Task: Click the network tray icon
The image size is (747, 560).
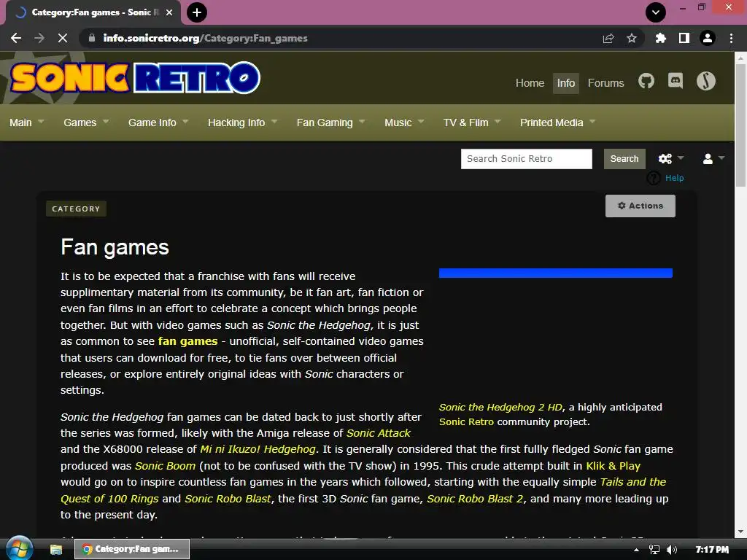Action: 654,550
